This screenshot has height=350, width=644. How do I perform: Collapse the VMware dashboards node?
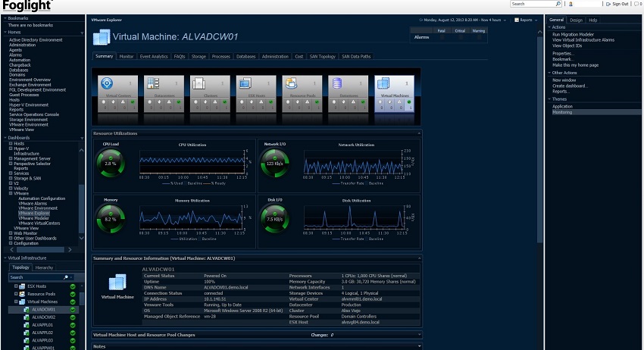(x=11, y=193)
